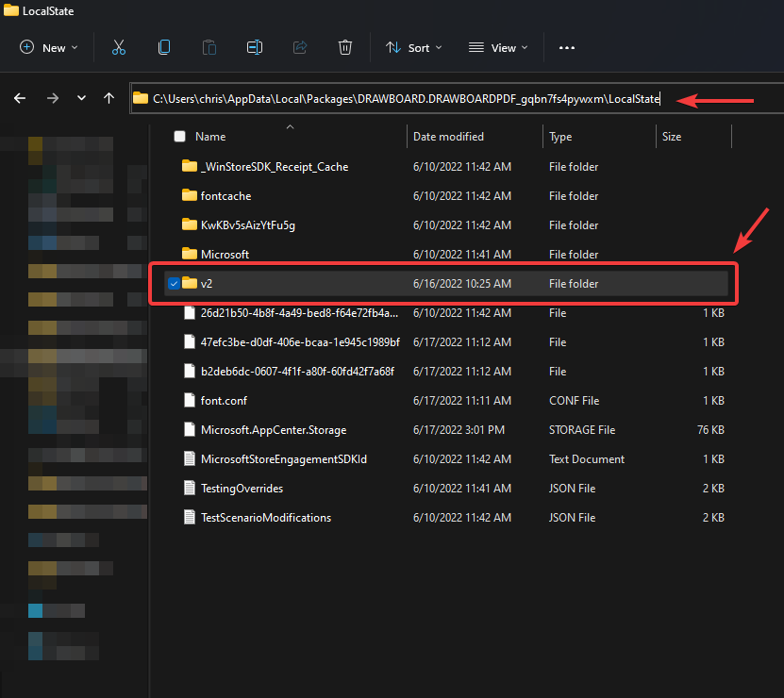This screenshot has height=698, width=784.
Task: Select the font.conf file name
Action: pyautogui.click(x=224, y=401)
